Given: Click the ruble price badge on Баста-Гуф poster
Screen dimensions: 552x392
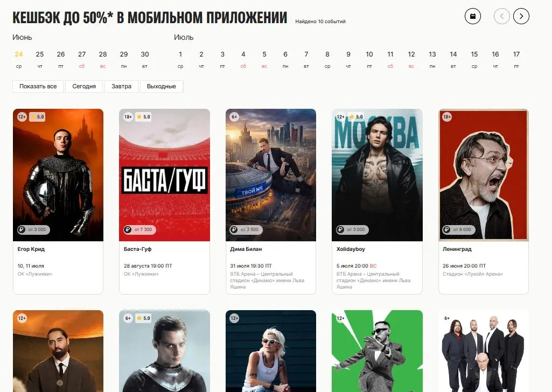Looking at the screenshot, I should pyautogui.click(x=140, y=229).
